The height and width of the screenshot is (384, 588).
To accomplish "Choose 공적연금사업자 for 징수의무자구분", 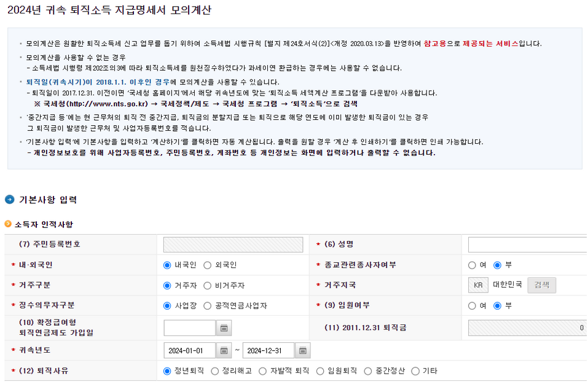I will pos(208,305).
